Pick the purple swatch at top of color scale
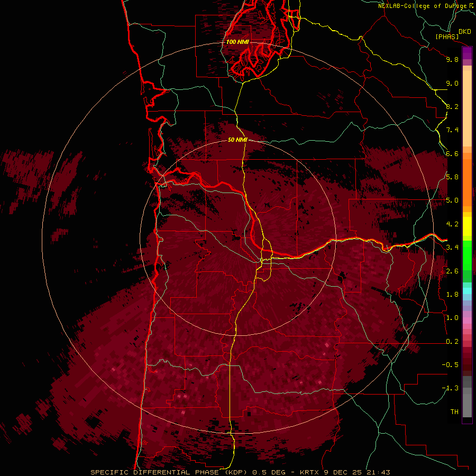This screenshot has height=476, width=476. point(467,53)
